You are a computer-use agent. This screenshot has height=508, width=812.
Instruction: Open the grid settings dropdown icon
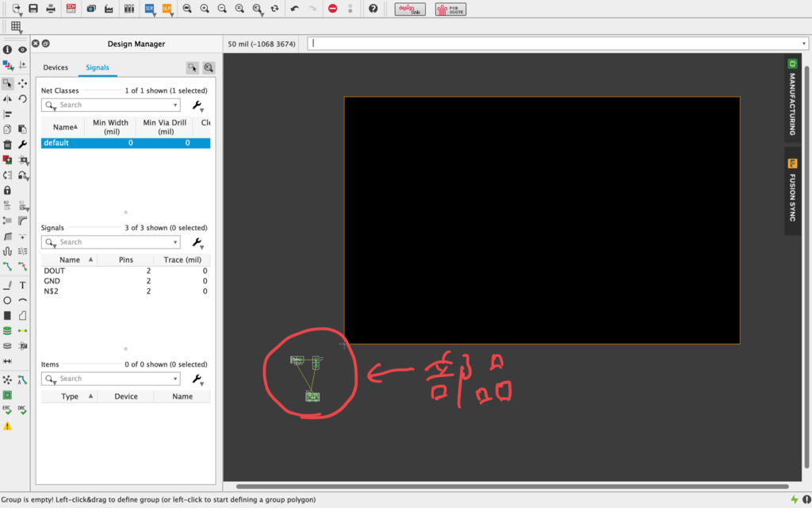point(17,27)
